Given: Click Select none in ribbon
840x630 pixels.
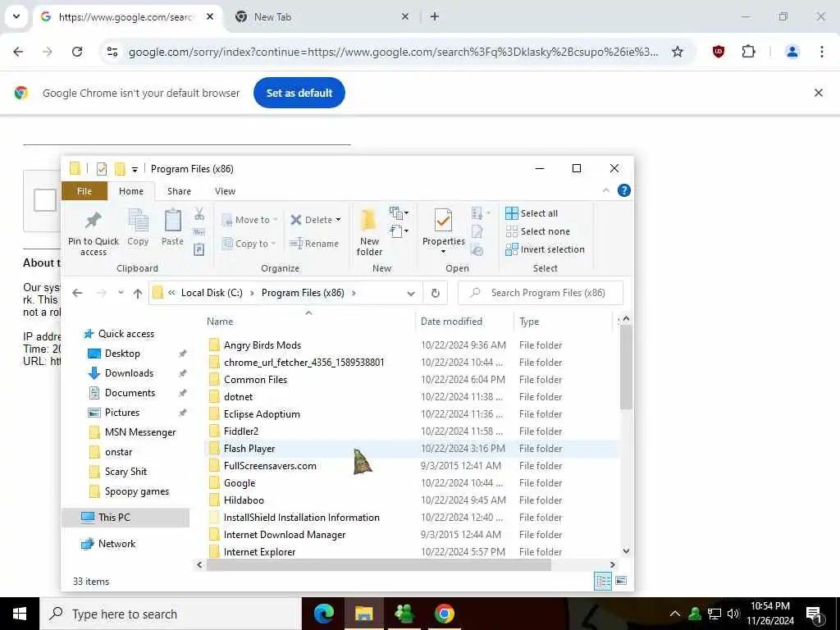Looking at the screenshot, I should [x=538, y=231].
